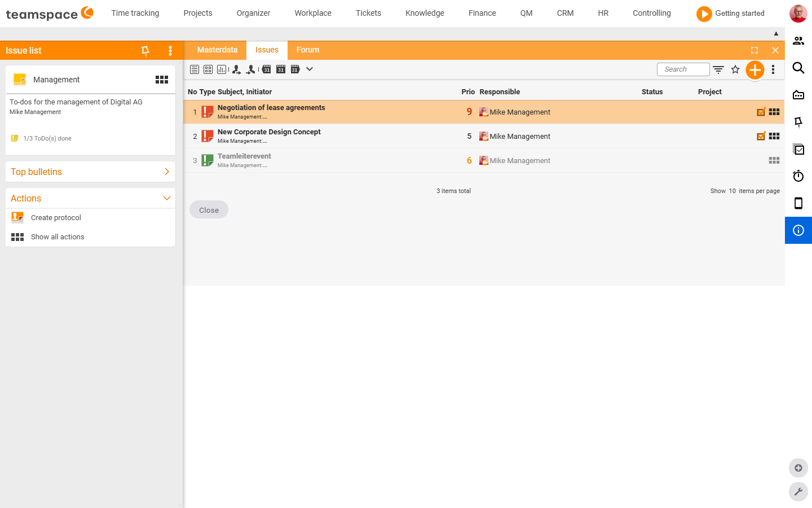The height and width of the screenshot is (508, 812).
Task: Open the Organizer menu
Action: point(253,13)
